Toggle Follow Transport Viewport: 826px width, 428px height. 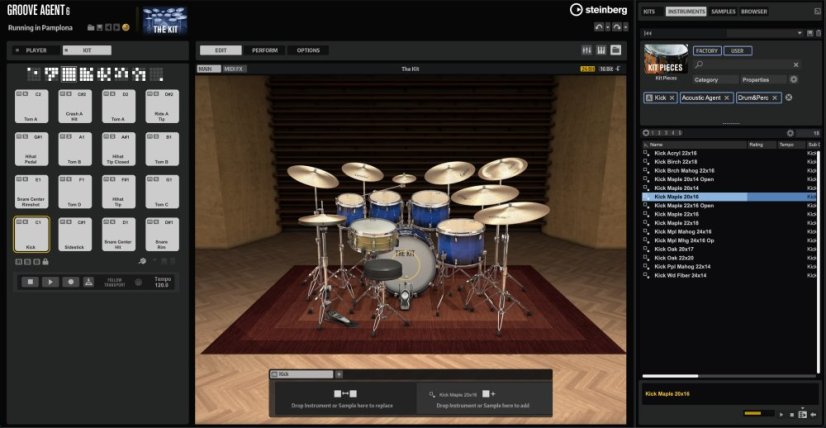coord(115,282)
